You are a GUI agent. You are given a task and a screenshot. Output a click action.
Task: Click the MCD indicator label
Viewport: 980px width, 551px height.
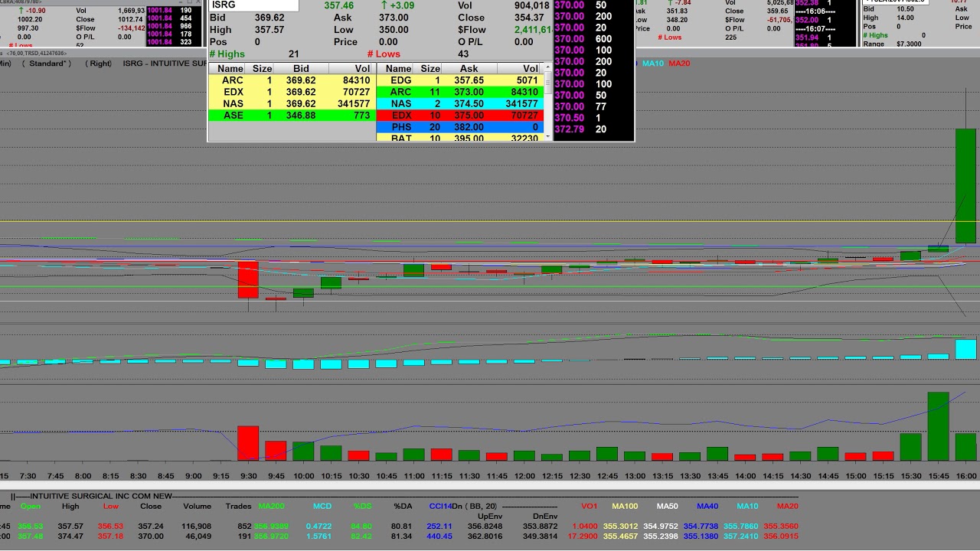(322, 506)
